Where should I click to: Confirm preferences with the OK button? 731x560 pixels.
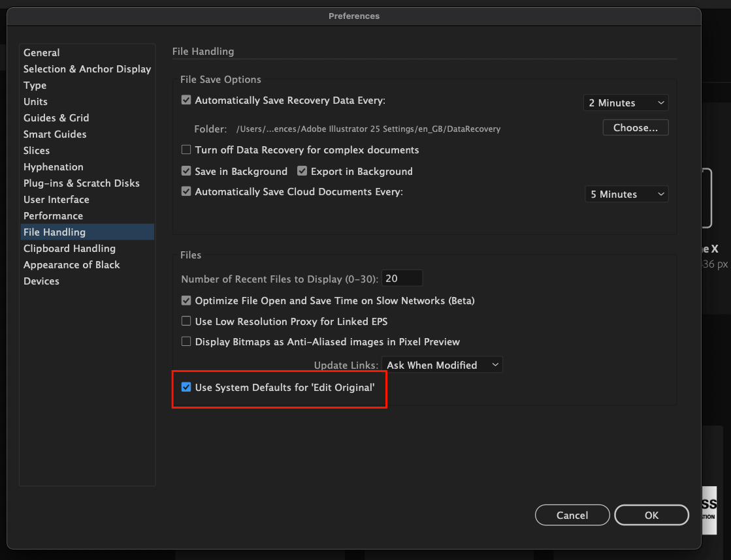(x=651, y=515)
